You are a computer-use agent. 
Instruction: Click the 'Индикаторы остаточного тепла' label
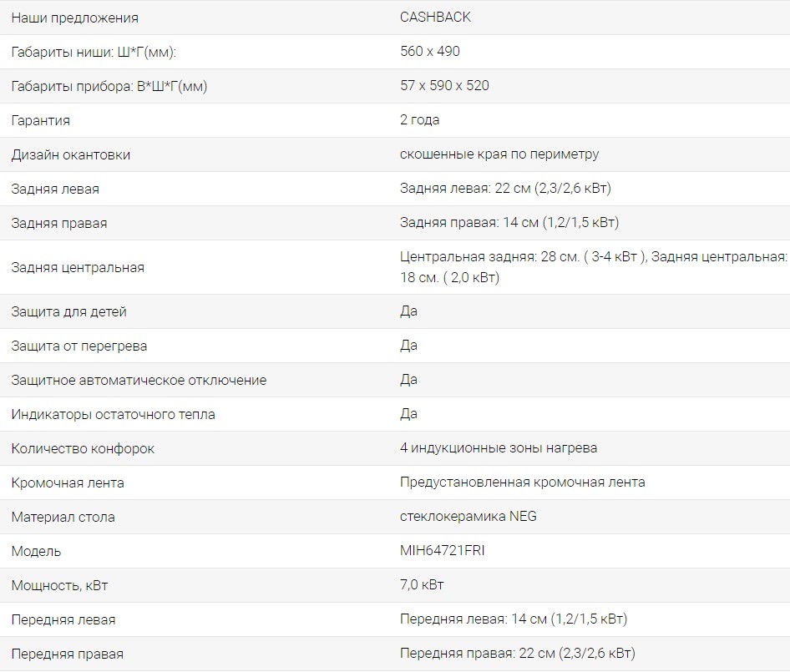point(113,414)
